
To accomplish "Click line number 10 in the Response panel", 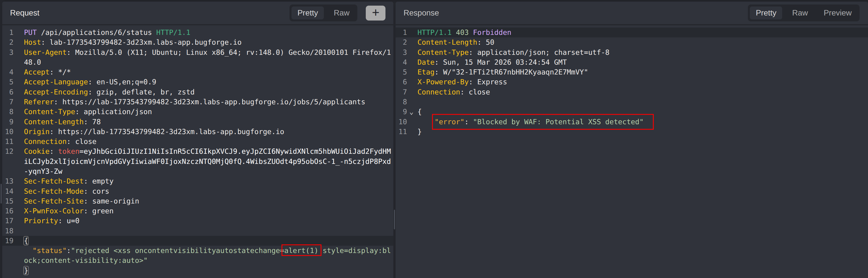I will click(403, 122).
